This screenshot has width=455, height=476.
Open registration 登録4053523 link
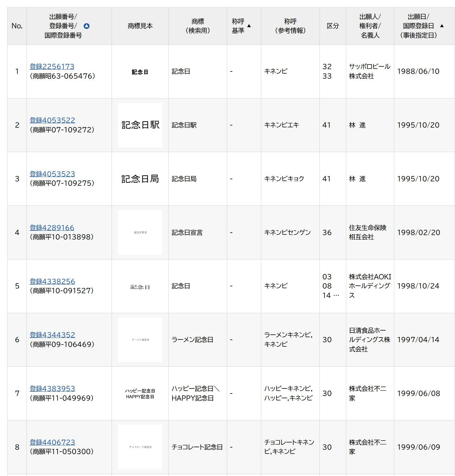click(52, 174)
